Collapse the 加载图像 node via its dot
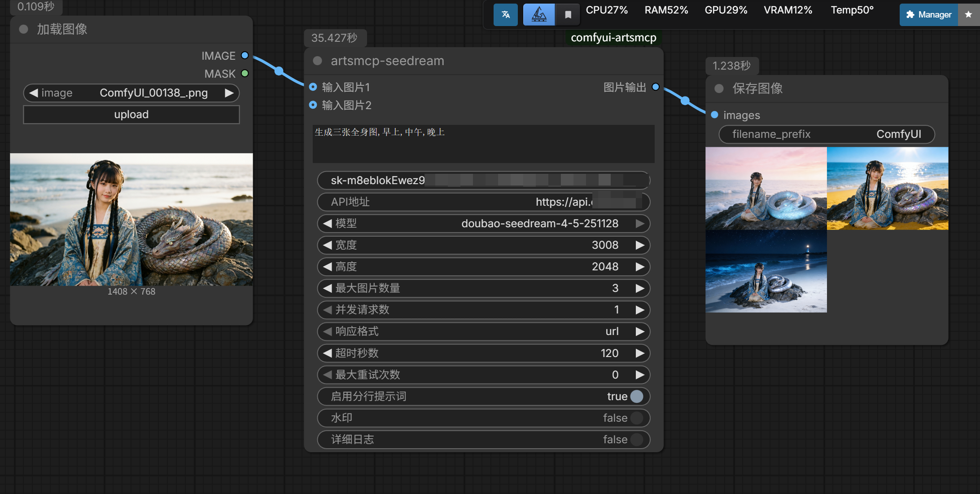Image resolution: width=980 pixels, height=494 pixels. (x=24, y=29)
